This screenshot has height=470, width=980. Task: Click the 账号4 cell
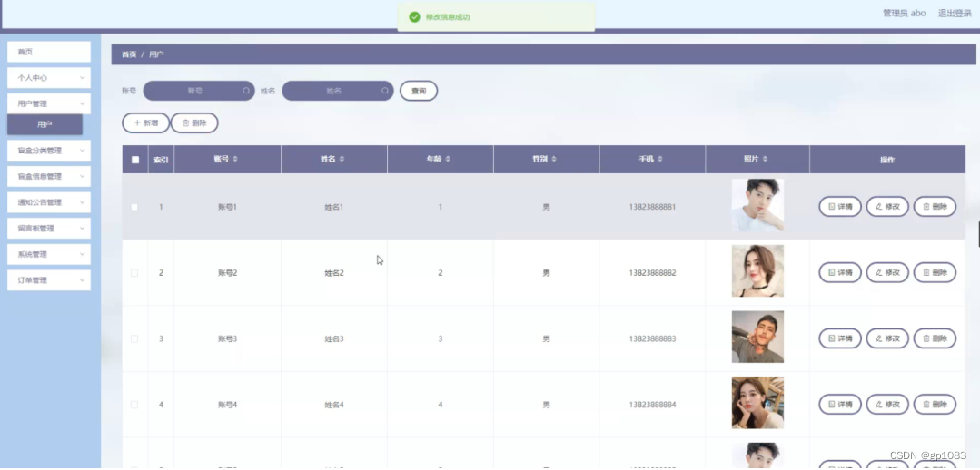point(227,405)
